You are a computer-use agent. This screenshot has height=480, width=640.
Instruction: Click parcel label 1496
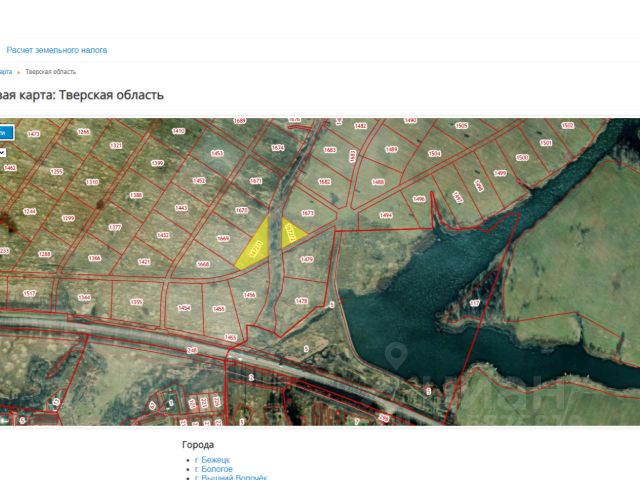(x=419, y=199)
